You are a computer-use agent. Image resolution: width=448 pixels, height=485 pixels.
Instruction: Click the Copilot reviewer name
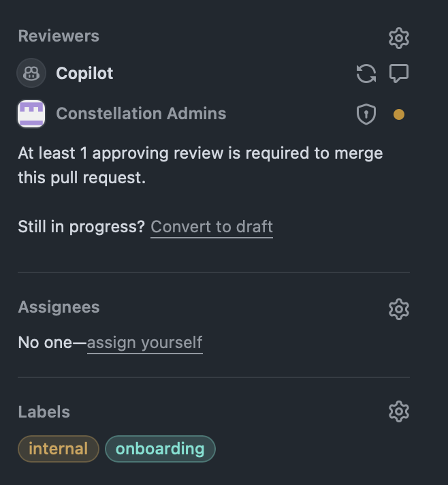point(84,74)
